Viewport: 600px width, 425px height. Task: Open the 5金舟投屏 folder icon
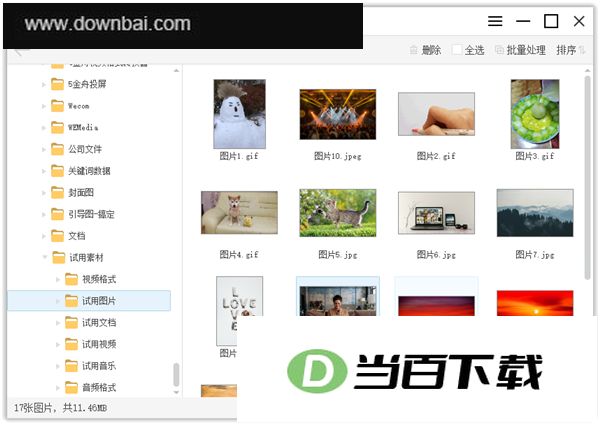pyautogui.click(x=57, y=84)
